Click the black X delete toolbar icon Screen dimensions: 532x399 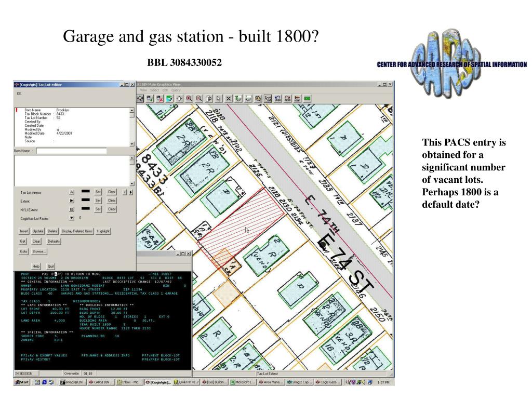click(x=229, y=98)
